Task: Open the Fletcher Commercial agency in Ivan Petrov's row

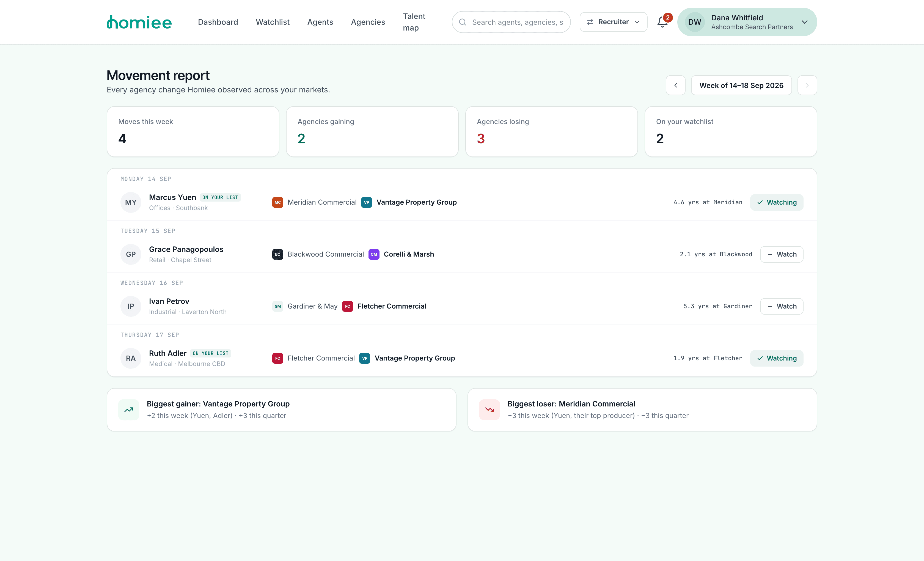Action: click(x=392, y=306)
